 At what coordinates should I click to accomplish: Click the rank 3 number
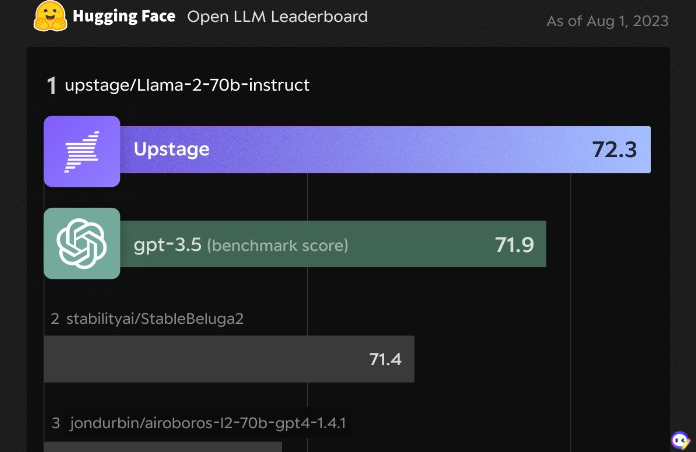pyautogui.click(x=56, y=423)
